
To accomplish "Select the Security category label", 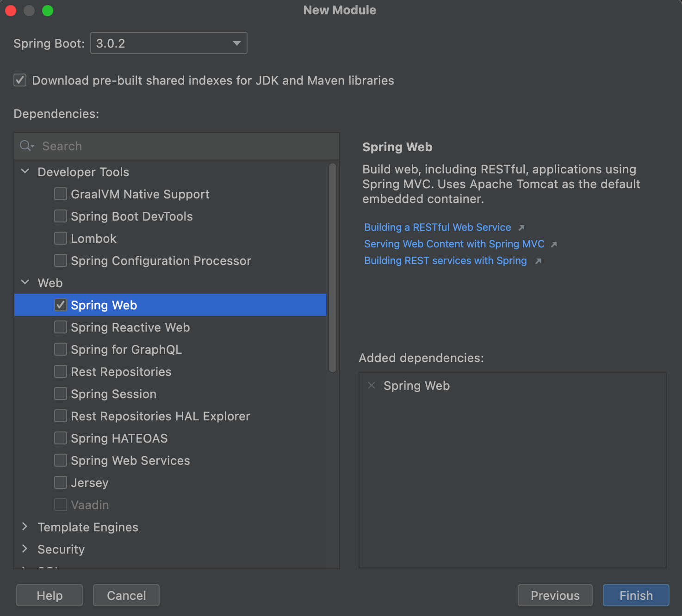I will point(61,549).
